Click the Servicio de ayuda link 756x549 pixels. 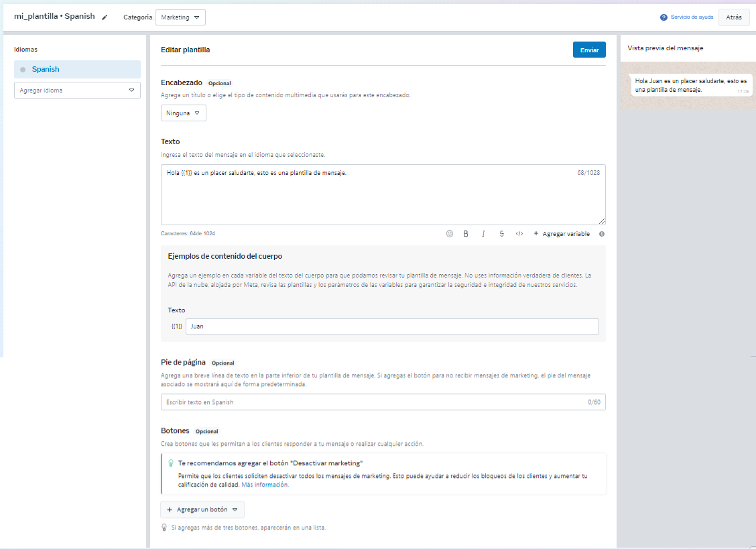click(692, 17)
